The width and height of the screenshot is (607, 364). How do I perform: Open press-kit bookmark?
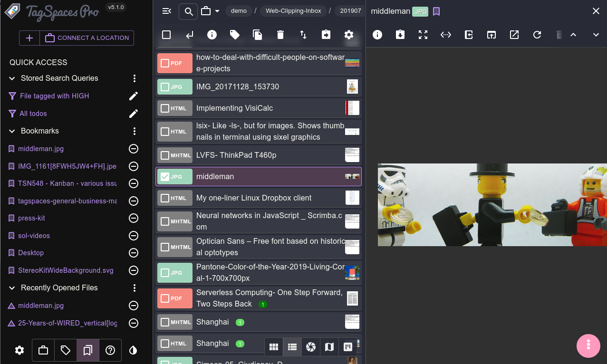[31, 218]
